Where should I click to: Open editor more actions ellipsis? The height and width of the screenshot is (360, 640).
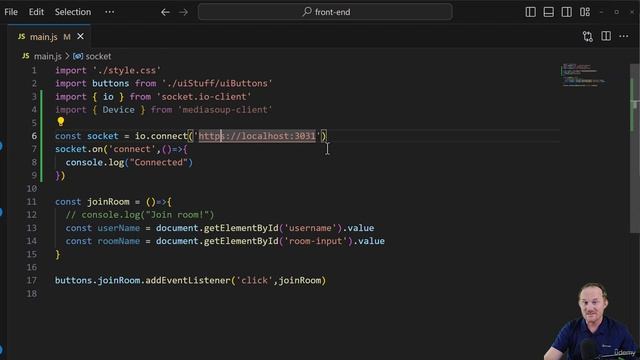(624, 36)
